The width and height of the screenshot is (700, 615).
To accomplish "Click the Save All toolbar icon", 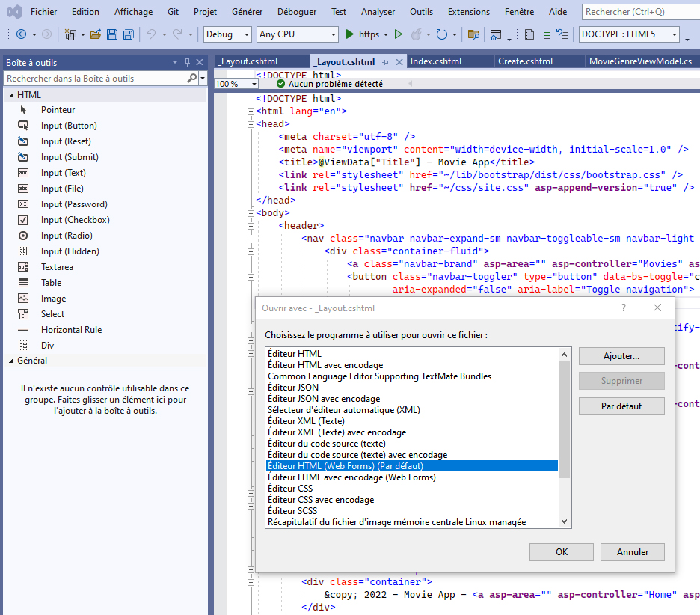I will coord(129,34).
